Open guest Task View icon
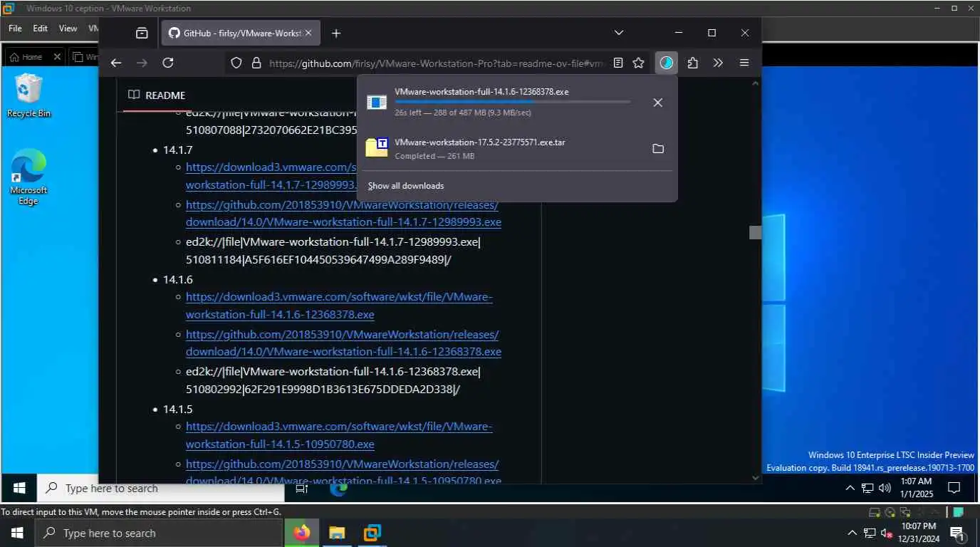 click(x=301, y=488)
